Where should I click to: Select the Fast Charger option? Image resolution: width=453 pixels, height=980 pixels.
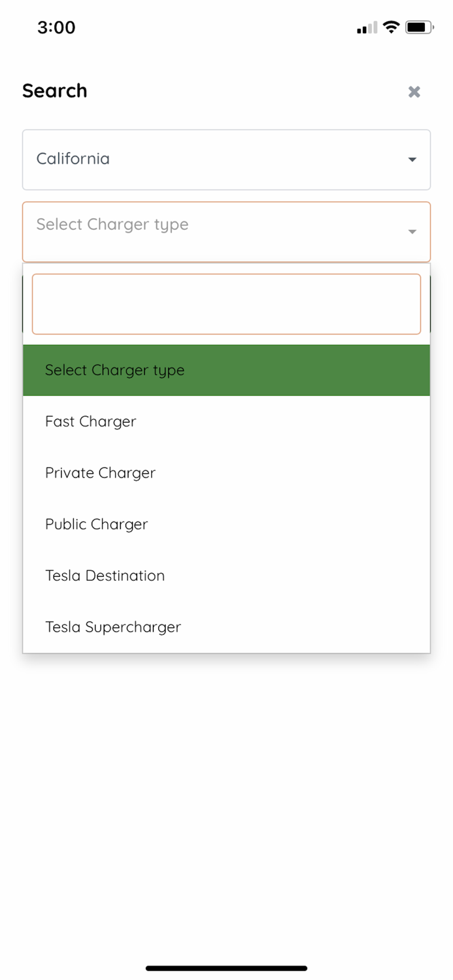coord(90,421)
